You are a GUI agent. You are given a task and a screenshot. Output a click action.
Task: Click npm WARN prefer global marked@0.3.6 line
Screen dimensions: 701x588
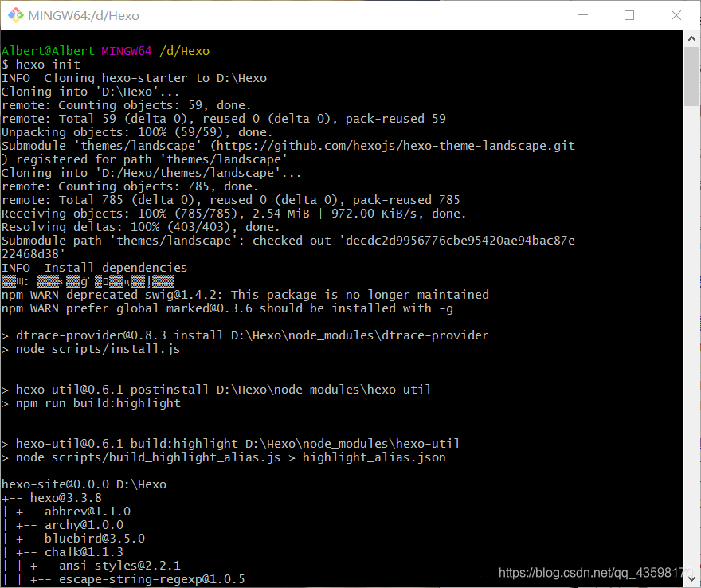coord(227,308)
